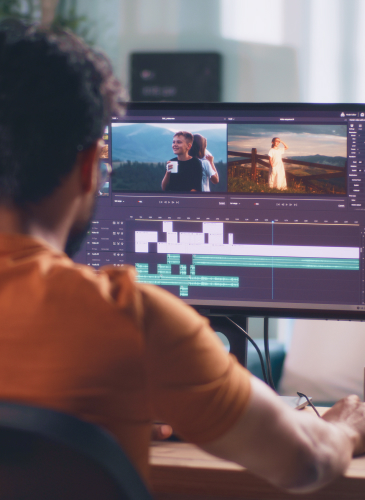The height and width of the screenshot is (500, 365).
Task: Click red record indicator under left preview
Action: 140,202
